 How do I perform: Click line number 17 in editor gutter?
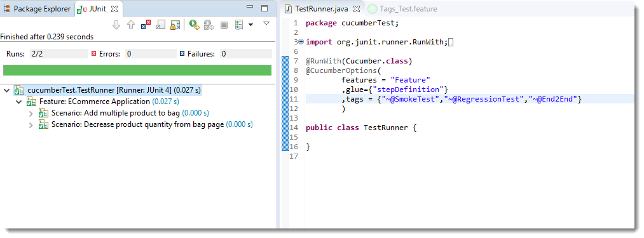293,156
